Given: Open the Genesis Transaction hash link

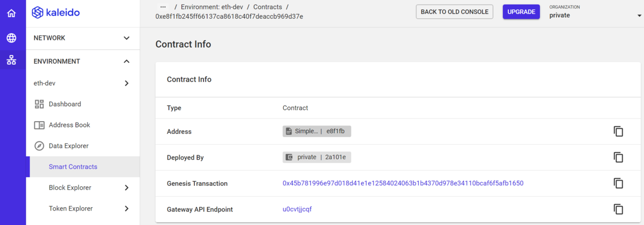Looking at the screenshot, I should click(403, 183).
